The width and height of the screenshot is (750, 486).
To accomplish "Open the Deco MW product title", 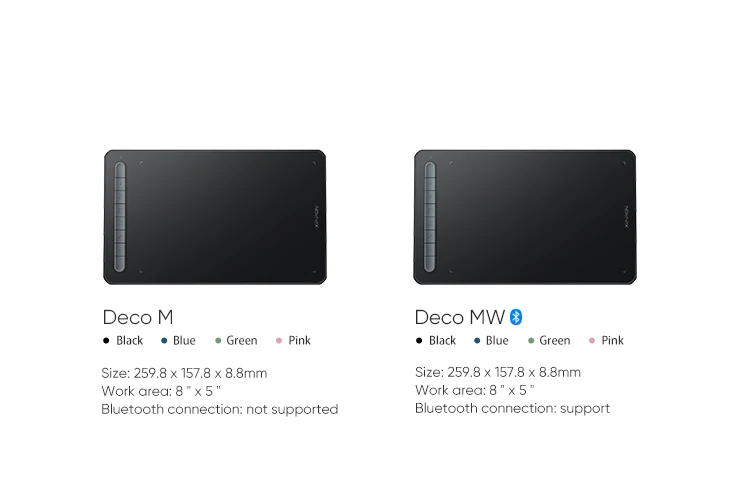I will click(x=460, y=317).
